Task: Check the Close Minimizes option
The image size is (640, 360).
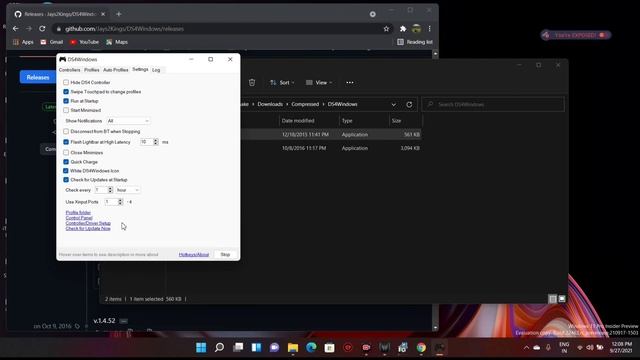Action: click(66, 153)
